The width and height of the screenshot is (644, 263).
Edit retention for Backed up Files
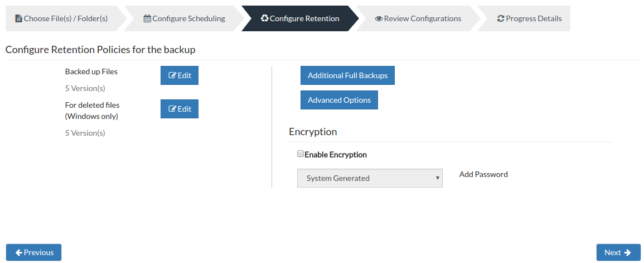point(180,75)
